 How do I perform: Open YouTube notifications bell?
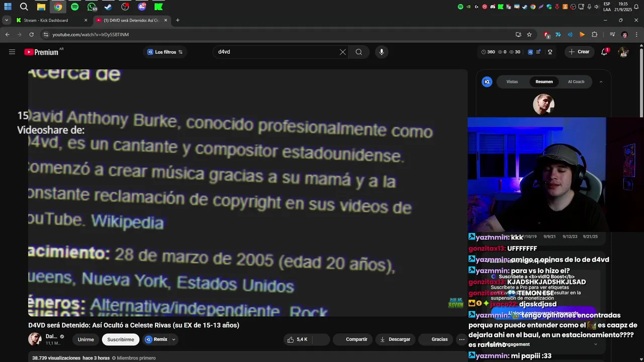point(604,52)
